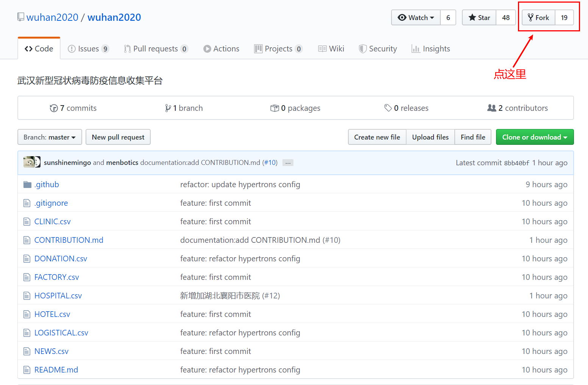The width and height of the screenshot is (588, 385).
Task: Click the committer avatar thumbnail
Action: coord(32,162)
